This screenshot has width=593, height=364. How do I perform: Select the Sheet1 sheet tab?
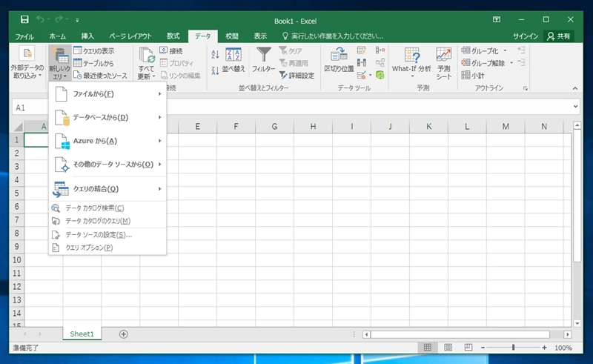click(82, 334)
